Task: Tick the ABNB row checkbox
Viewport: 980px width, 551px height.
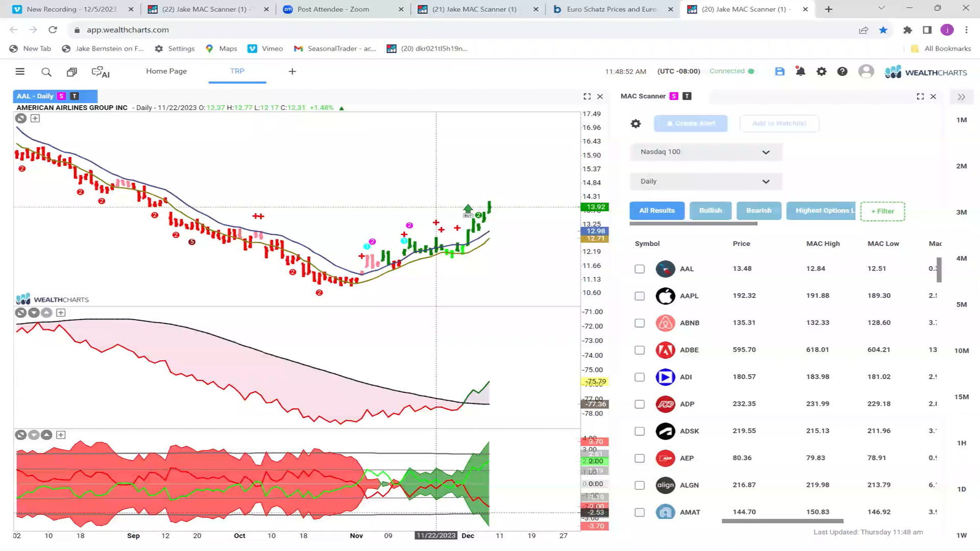Action: 640,323
